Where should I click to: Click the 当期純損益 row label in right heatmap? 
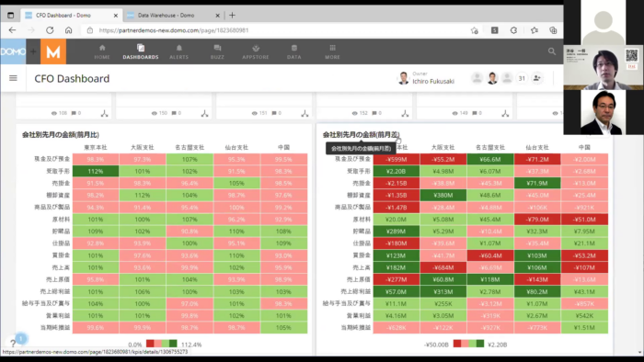(356, 328)
